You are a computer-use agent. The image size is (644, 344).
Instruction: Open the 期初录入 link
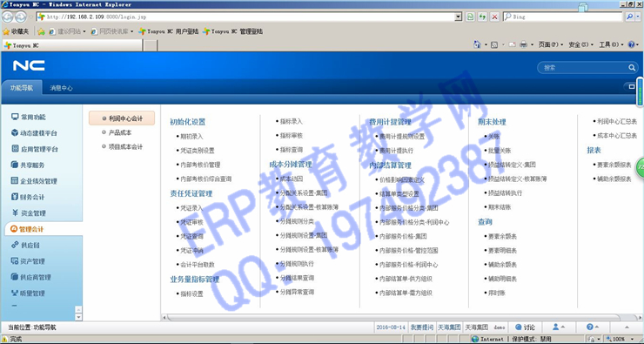click(x=191, y=137)
